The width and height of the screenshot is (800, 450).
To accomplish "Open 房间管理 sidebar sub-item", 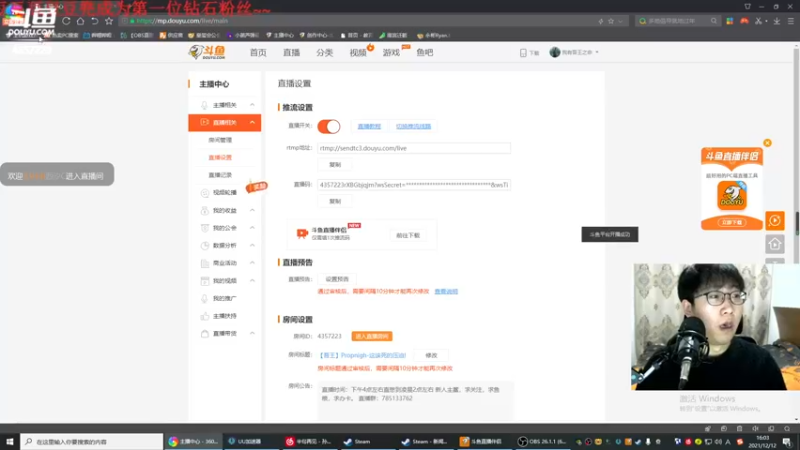I will [x=220, y=140].
